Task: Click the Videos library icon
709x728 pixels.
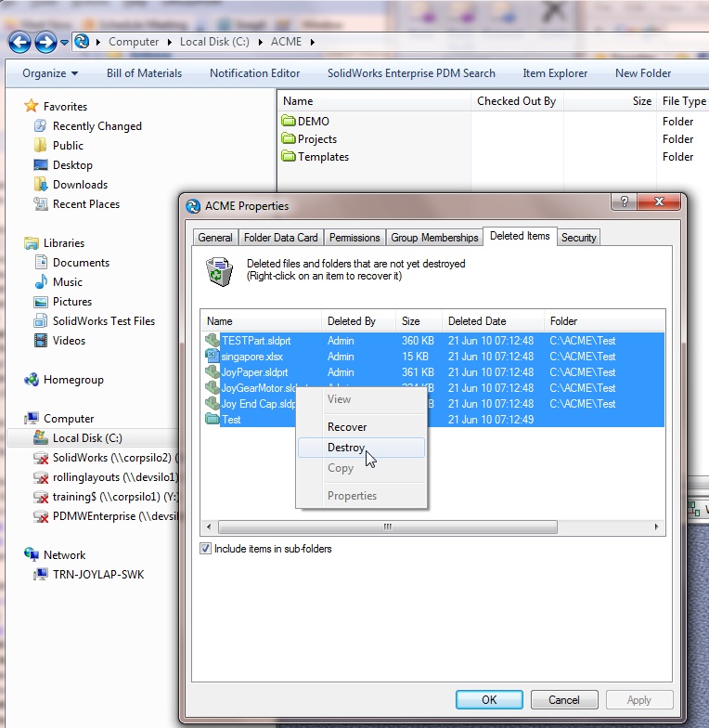Action: pos(41,340)
